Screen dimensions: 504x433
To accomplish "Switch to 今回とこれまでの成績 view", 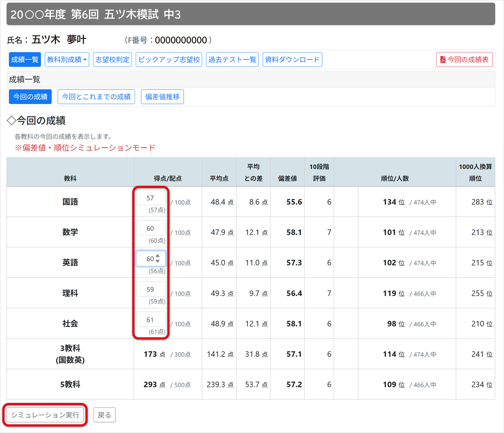I will pos(96,97).
